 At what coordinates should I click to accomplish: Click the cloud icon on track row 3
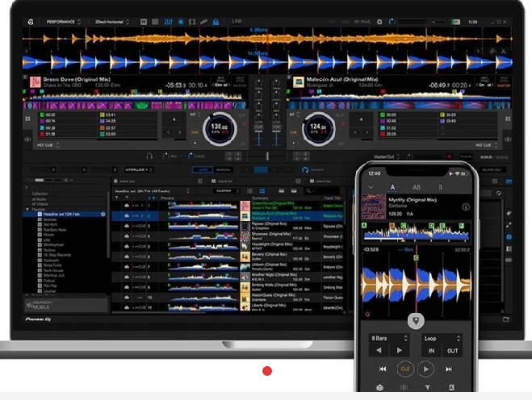127,226
